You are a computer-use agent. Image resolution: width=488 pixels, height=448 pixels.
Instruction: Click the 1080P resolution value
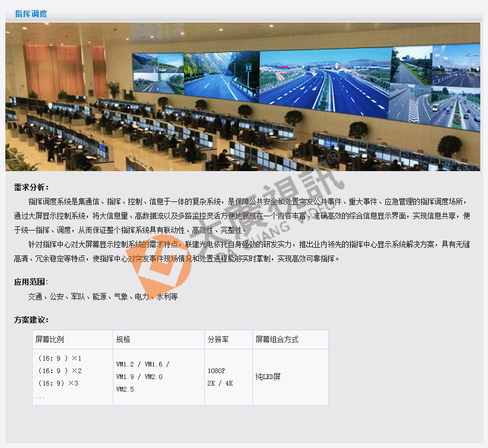(216, 371)
